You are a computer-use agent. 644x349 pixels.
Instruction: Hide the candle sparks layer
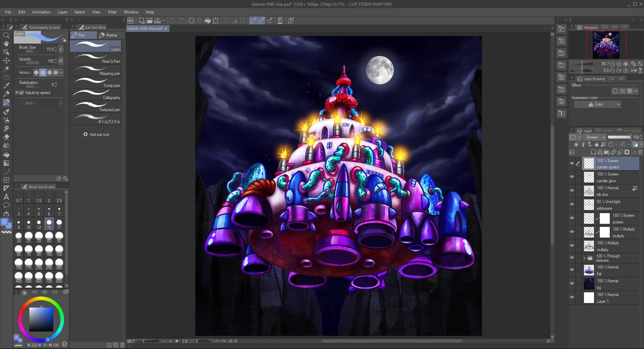572,163
